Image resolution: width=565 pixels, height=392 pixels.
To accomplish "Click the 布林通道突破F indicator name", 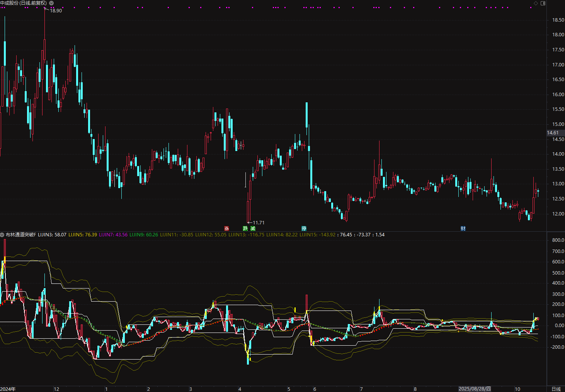I will [x=21, y=235].
